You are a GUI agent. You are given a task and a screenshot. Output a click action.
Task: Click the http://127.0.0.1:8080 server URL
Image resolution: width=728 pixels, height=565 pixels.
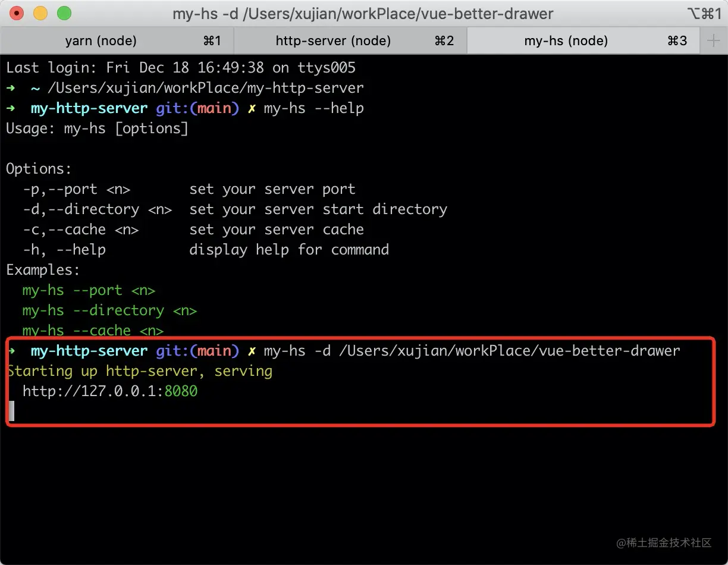[x=110, y=391]
